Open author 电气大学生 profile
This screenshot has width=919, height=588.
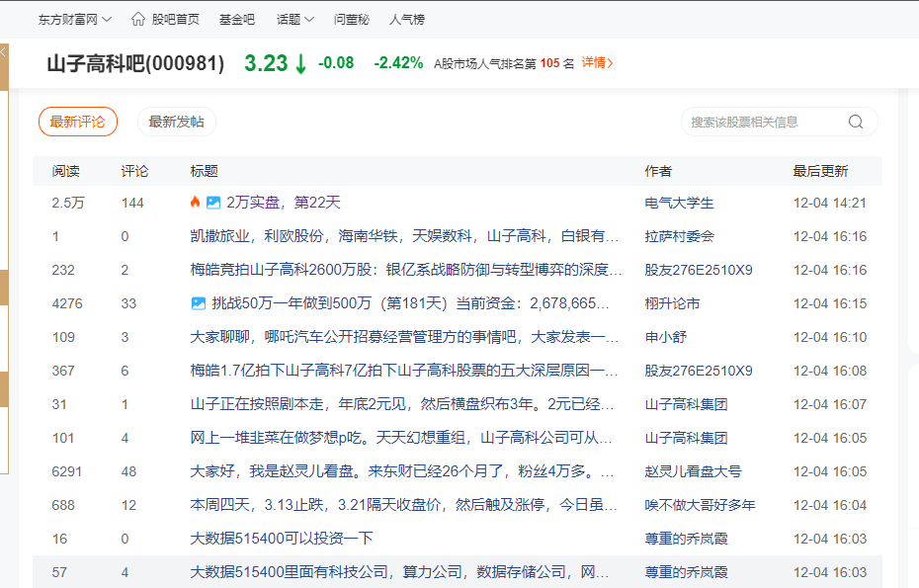click(679, 203)
